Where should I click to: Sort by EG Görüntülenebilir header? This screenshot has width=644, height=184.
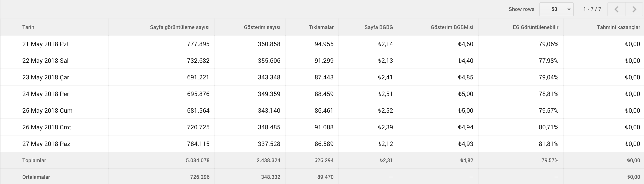click(535, 27)
